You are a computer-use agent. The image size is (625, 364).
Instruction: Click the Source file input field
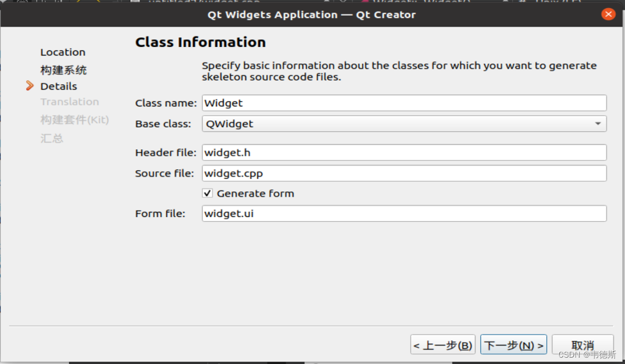(404, 173)
